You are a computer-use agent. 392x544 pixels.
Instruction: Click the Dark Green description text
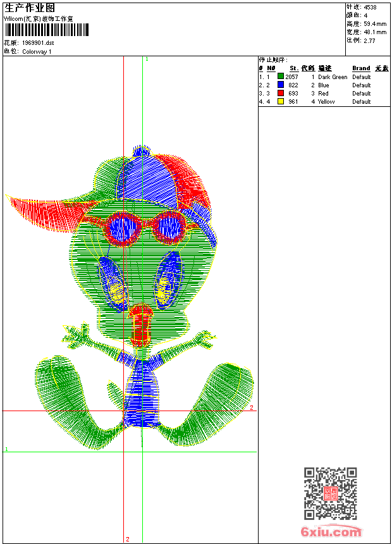(x=333, y=77)
